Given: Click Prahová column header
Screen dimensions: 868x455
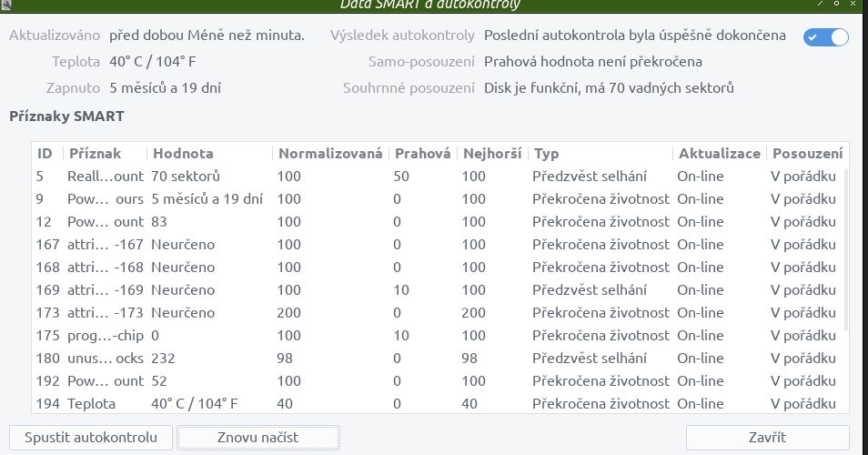Looking at the screenshot, I should click(423, 153).
